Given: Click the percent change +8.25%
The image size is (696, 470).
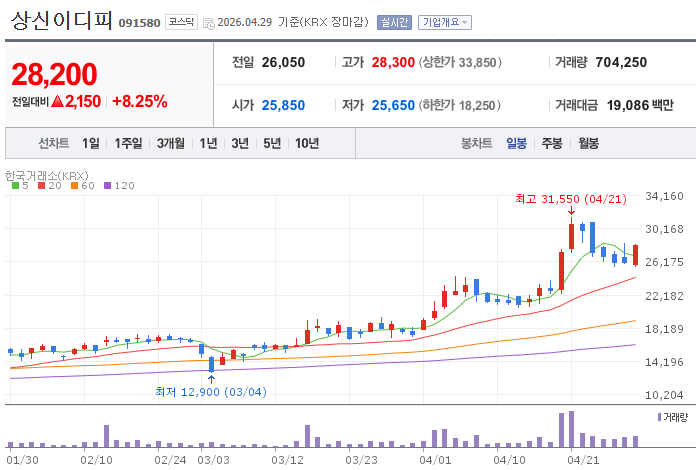Looking at the screenshot, I should click(140, 102).
